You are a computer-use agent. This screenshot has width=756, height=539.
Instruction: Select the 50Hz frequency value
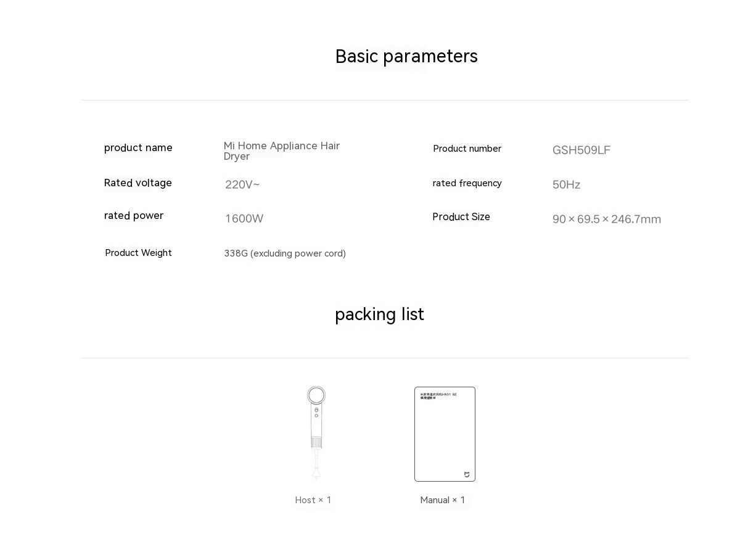566,185
